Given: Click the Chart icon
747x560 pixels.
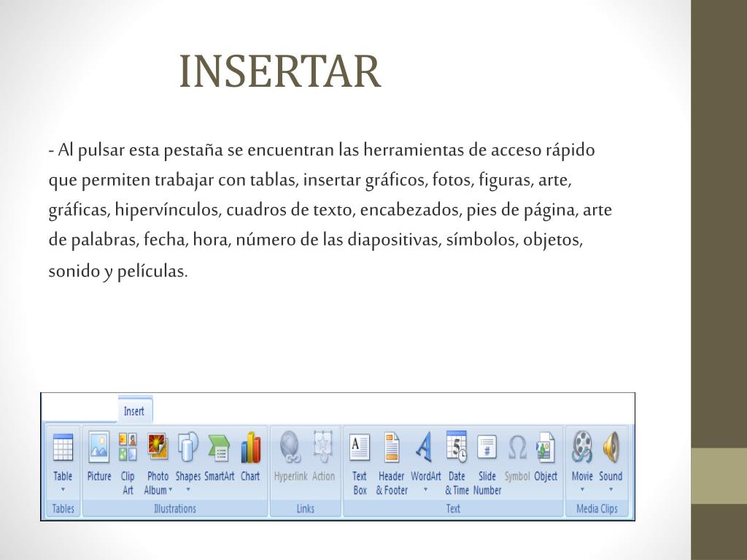Looking at the screenshot, I should (251, 447).
